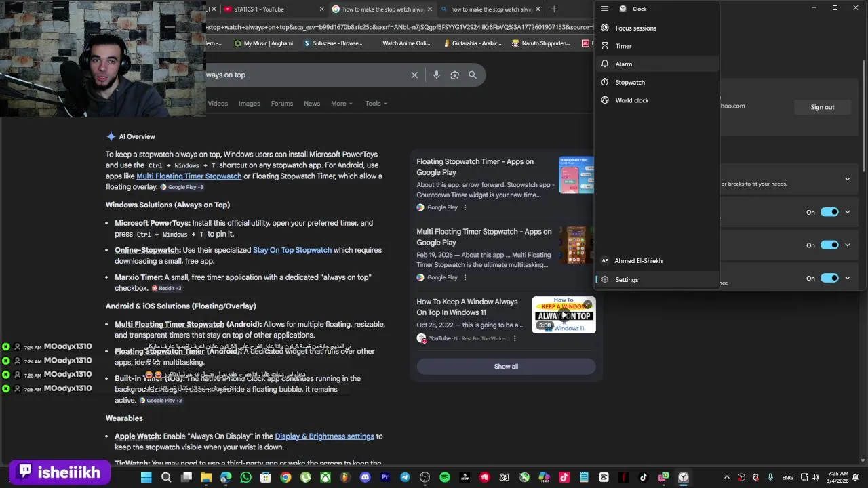The height and width of the screenshot is (488, 868).
Task: Click the Show all button under sources
Action: 506,366
